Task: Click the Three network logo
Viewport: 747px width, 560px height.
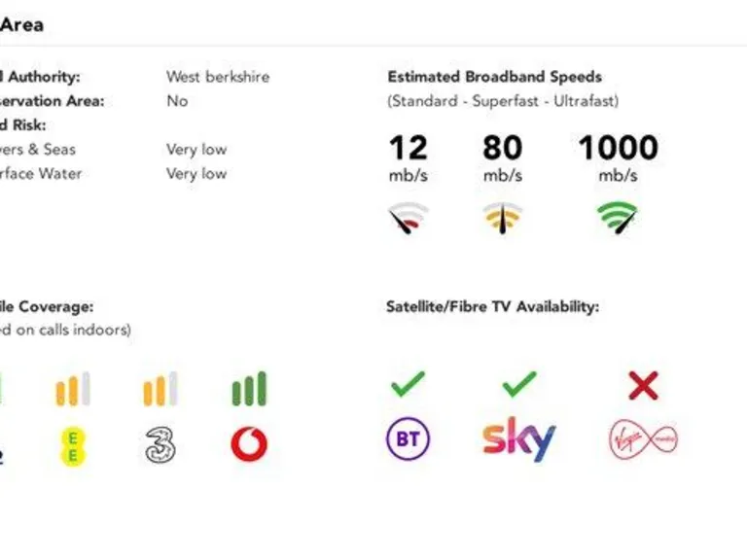Action: click(160, 444)
